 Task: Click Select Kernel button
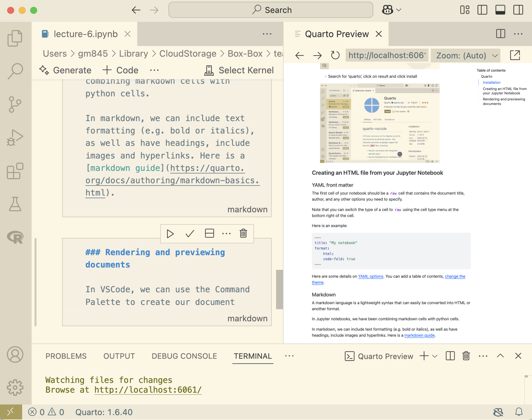click(239, 70)
